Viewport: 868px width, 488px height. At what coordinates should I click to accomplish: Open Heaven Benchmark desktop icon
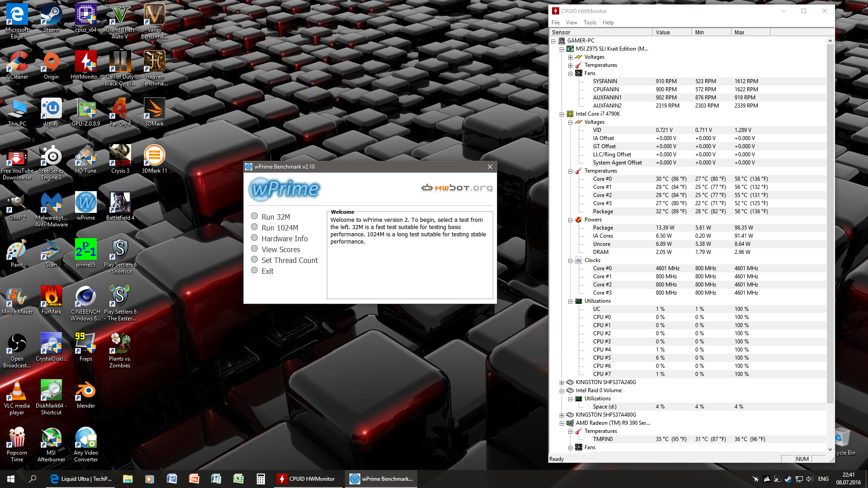[154, 68]
